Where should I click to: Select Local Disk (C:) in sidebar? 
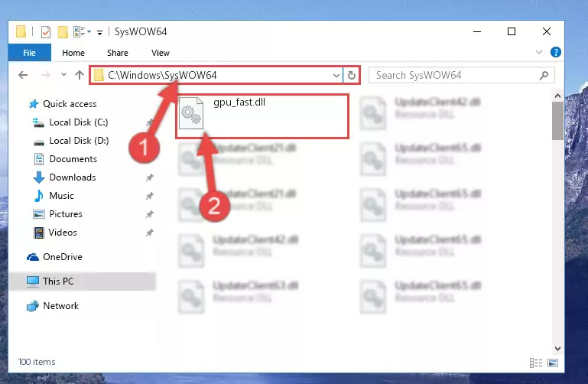pyautogui.click(x=79, y=122)
